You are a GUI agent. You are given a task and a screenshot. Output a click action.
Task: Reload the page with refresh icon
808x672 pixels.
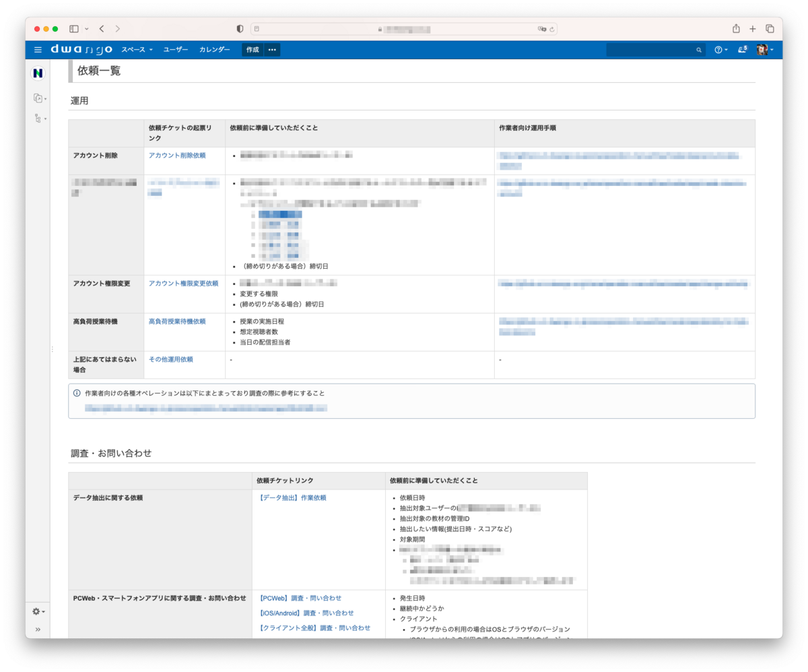pos(552,29)
